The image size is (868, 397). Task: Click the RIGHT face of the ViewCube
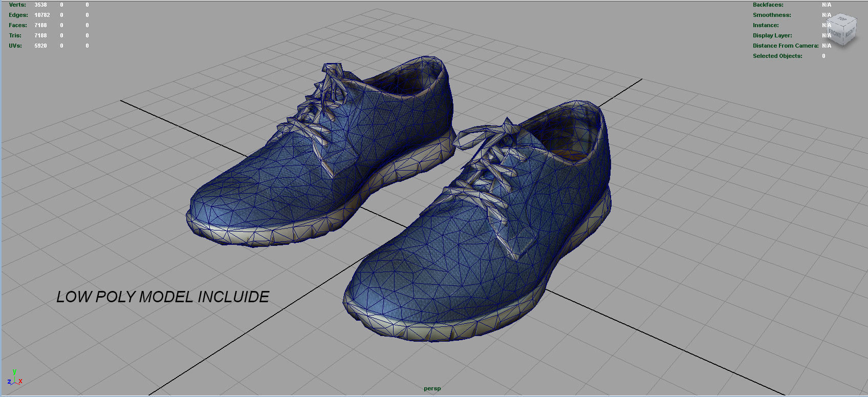pyautogui.click(x=850, y=33)
